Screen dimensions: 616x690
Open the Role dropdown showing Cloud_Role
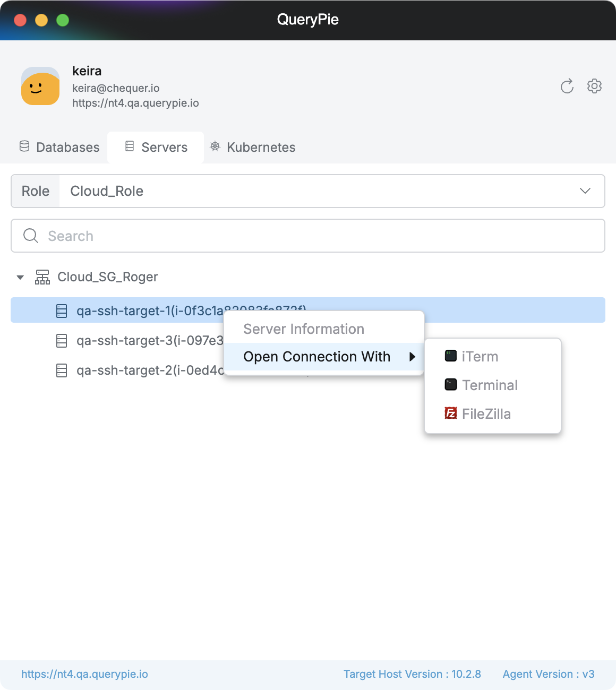[x=331, y=191]
